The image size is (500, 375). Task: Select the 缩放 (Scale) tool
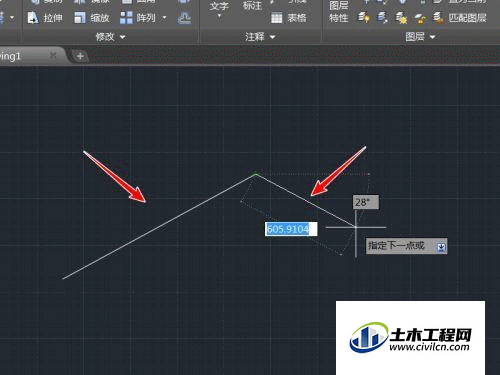pyautogui.click(x=92, y=17)
